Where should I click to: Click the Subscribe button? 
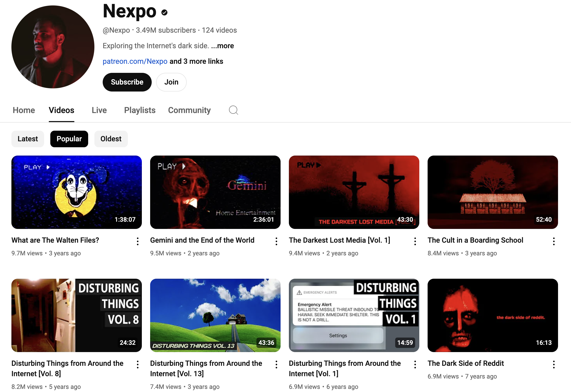127,82
